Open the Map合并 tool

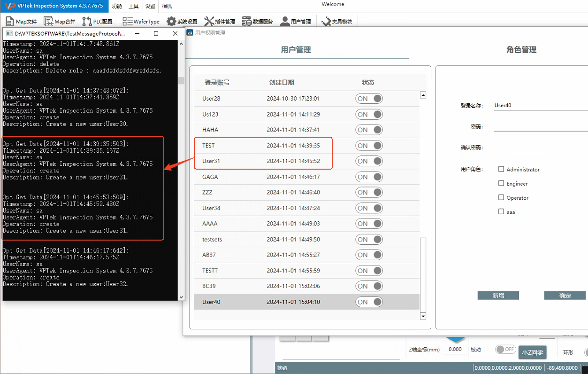60,21
